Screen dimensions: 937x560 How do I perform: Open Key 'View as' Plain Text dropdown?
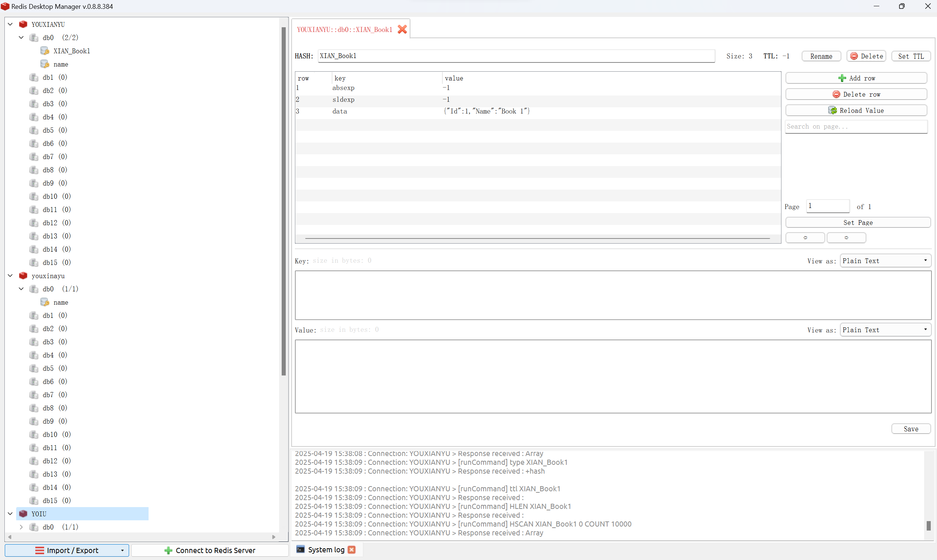tap(885, 261)
